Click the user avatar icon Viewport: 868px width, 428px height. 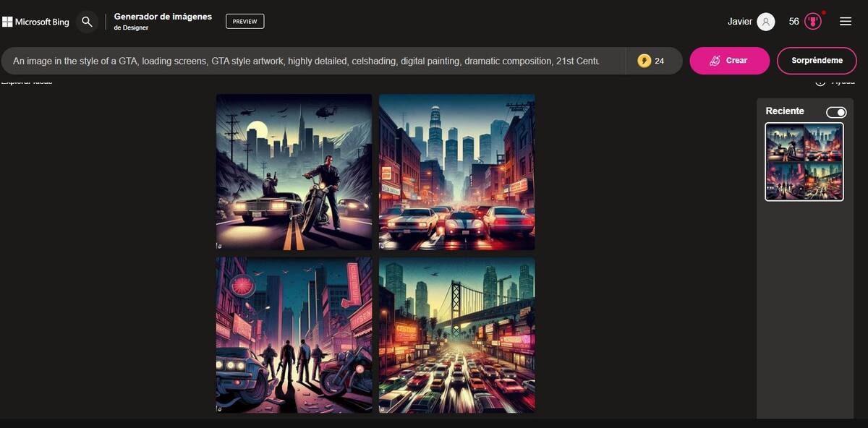pos(765,22)
